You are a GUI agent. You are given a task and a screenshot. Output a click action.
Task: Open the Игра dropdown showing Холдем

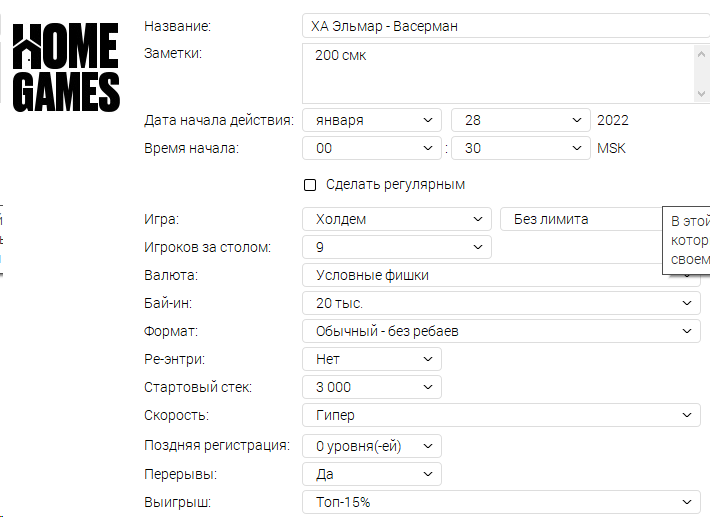click(397, 219)
